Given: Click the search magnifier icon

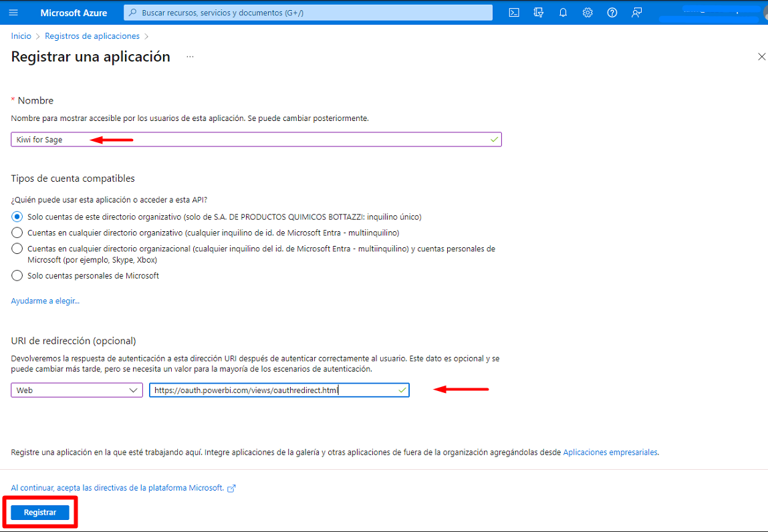Looking at the screenshot, I should [132, 13].
